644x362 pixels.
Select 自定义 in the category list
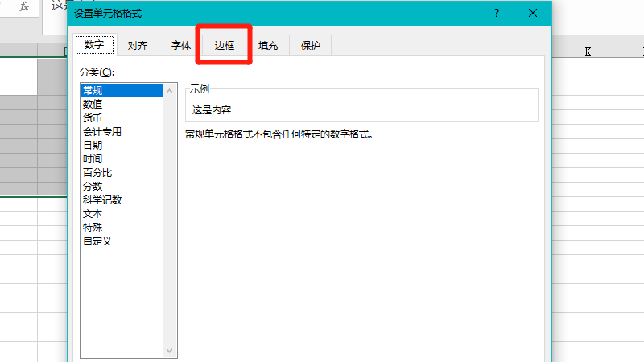pyautogui.click(x=97, y=241)
